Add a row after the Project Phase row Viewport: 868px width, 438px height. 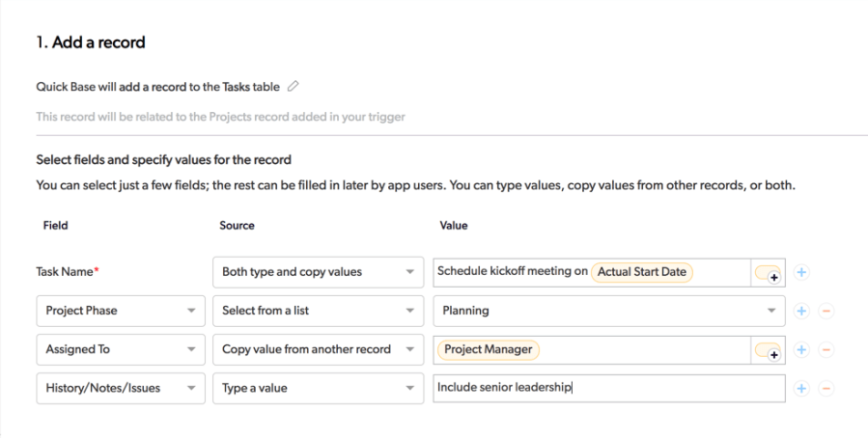tap(801, 311)
